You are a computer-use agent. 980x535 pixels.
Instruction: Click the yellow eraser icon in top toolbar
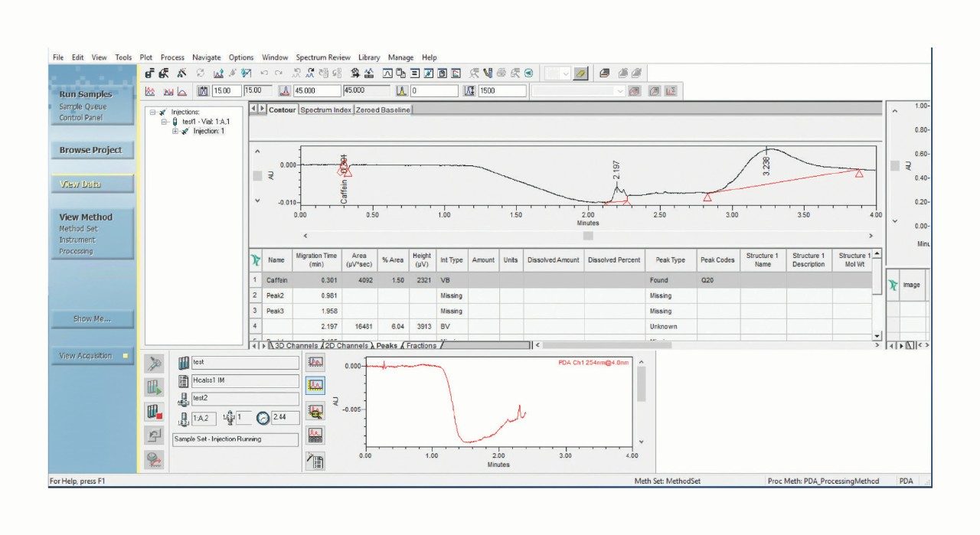[x=581, y=73]
